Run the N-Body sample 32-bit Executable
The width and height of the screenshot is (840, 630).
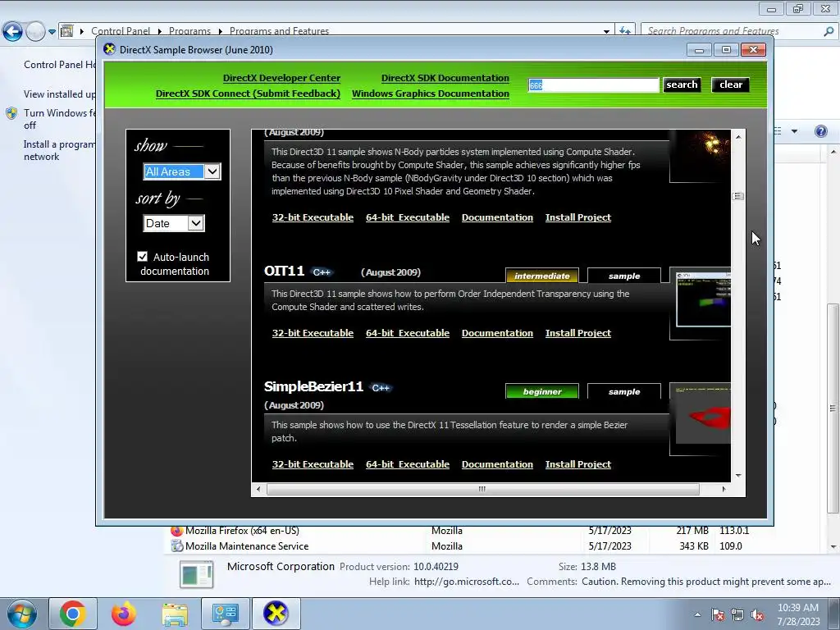[x=313, y=217]
